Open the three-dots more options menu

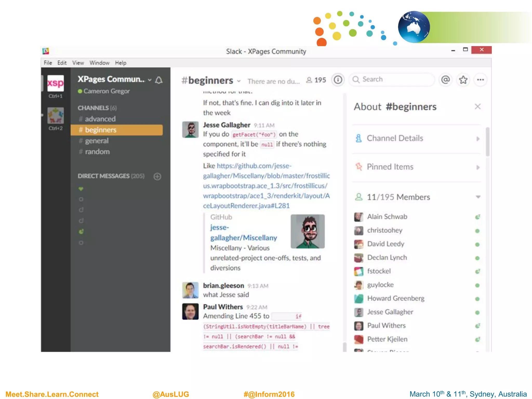(x=480, y=79)
